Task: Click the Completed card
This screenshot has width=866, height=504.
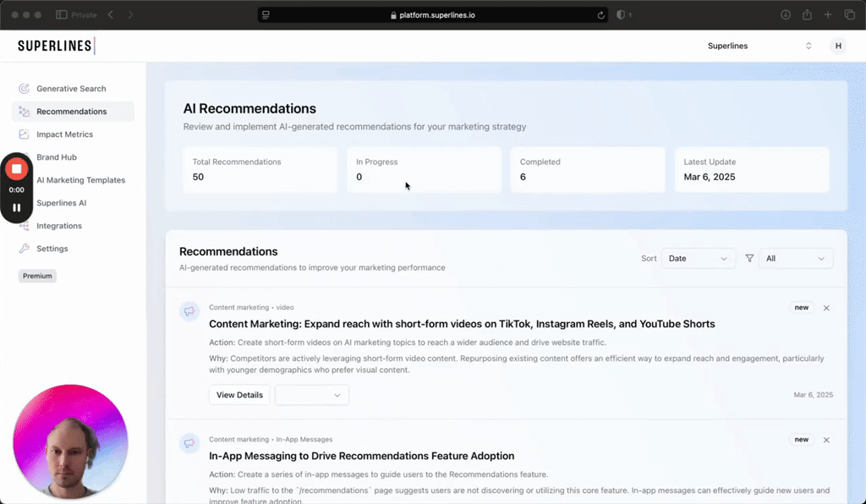Action: (x=588, y=169)
